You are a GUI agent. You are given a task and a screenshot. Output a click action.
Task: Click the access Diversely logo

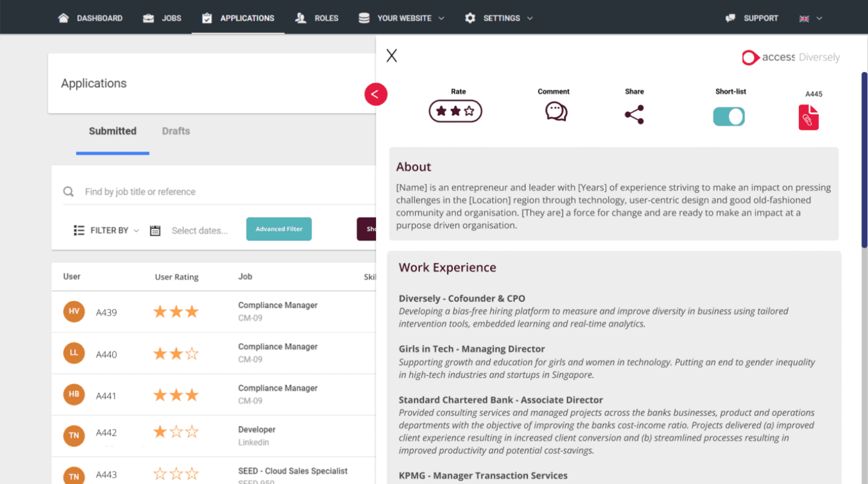[791, 57]
